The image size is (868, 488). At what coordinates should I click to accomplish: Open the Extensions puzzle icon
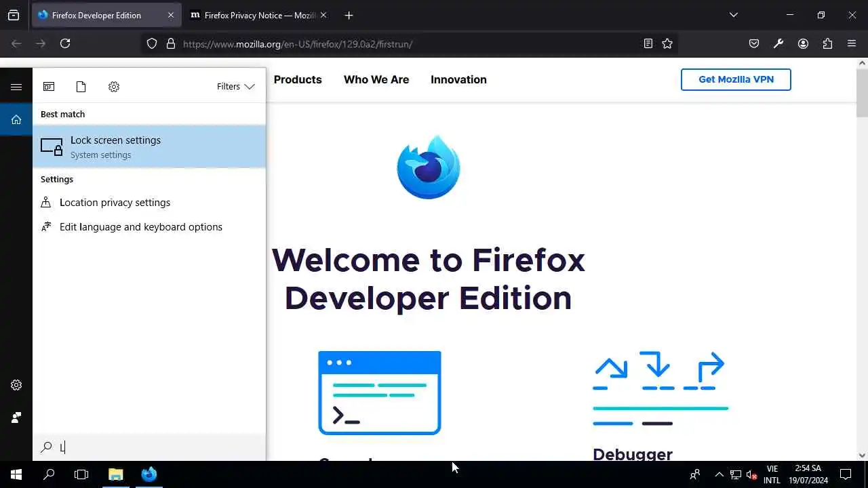tap(827, 43)
